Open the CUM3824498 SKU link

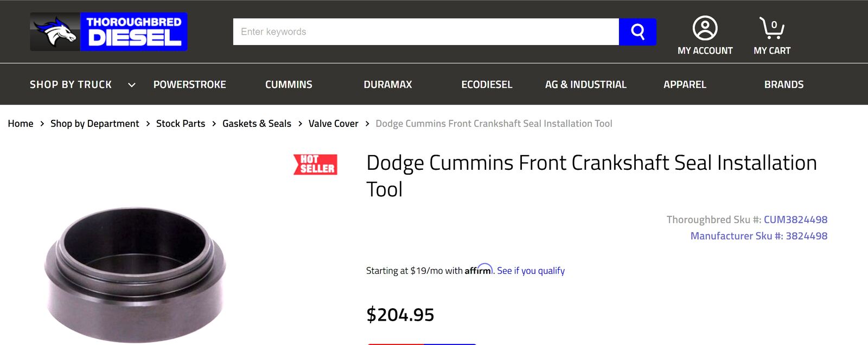tap(796, 220)
